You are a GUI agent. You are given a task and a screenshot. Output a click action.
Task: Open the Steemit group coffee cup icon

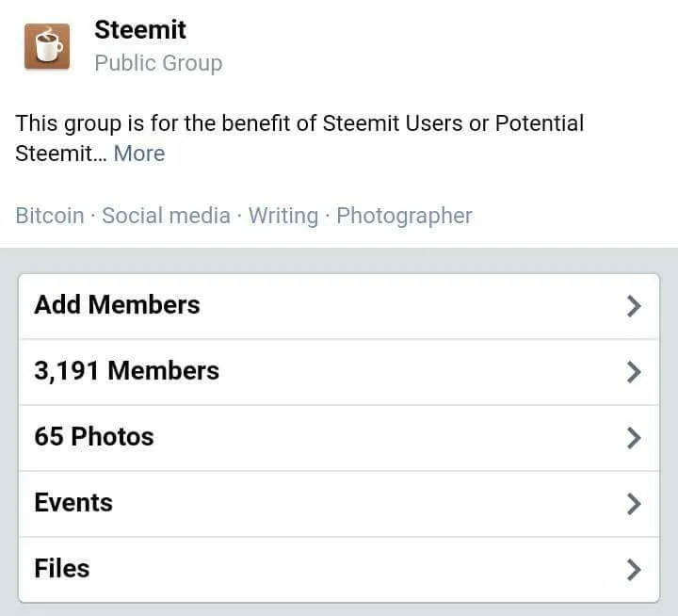click(x=47, y=47)
